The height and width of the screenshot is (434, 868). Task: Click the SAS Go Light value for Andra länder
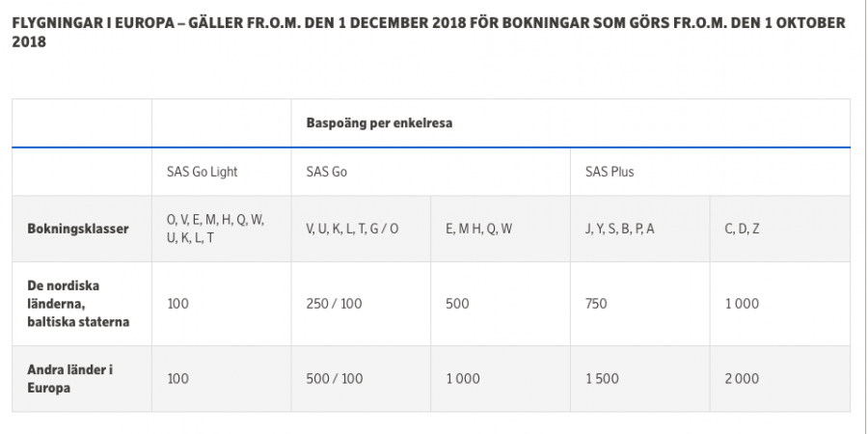pos(177,379)
